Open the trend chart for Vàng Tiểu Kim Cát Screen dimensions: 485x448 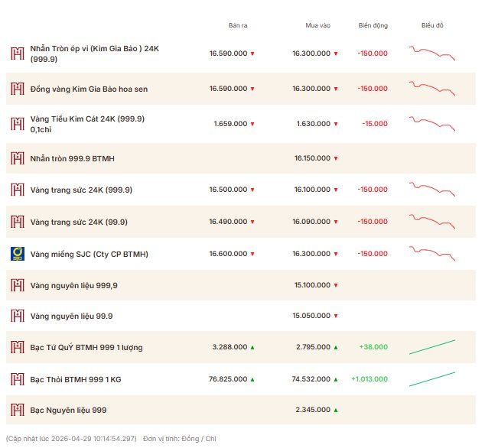click(432, 123)
